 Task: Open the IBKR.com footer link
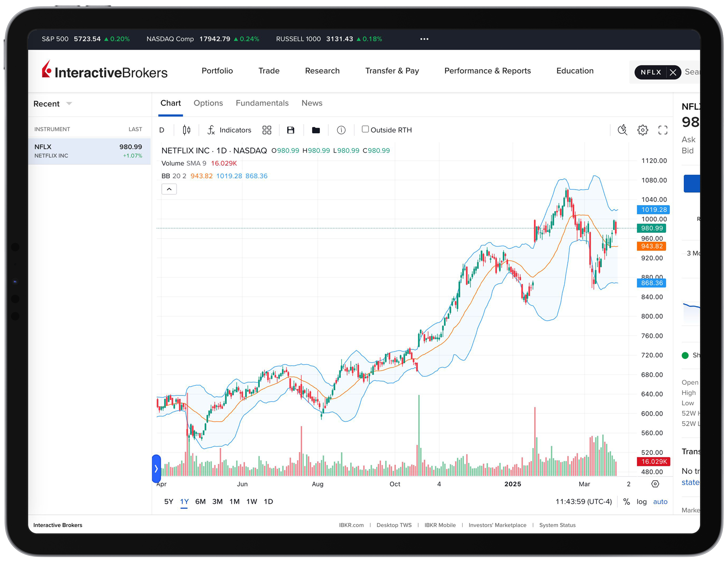(351, 525)
